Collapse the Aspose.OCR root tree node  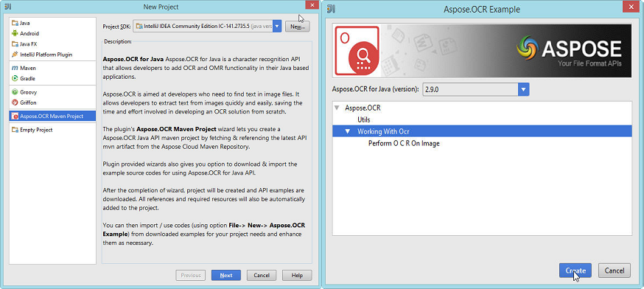(337, 108)
